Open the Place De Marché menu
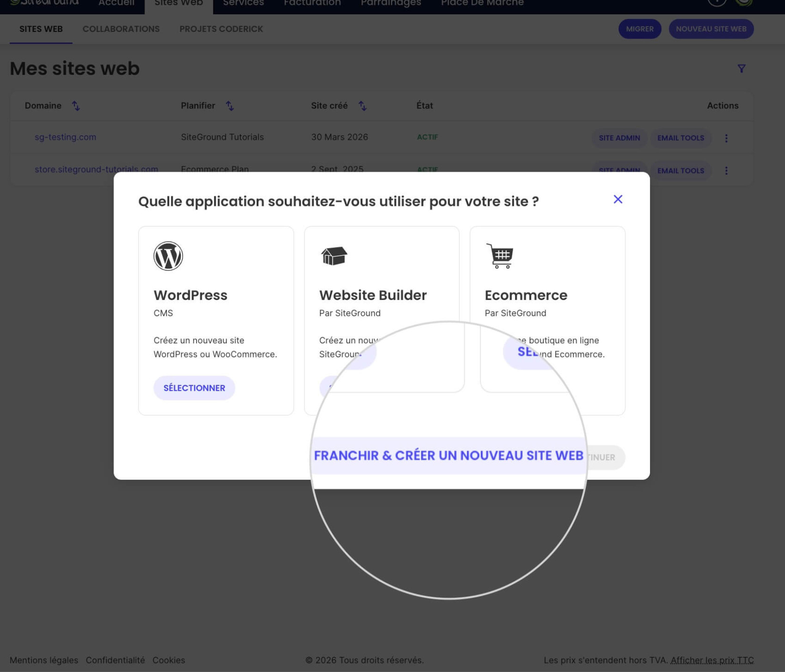This screenshot has width=785, height=672. click(x=482, y=3)
